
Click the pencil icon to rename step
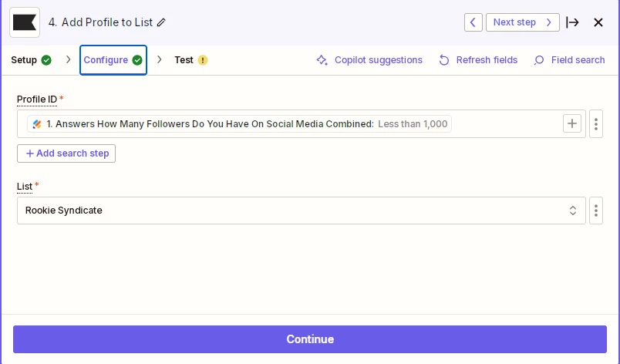tap(161, 22)
